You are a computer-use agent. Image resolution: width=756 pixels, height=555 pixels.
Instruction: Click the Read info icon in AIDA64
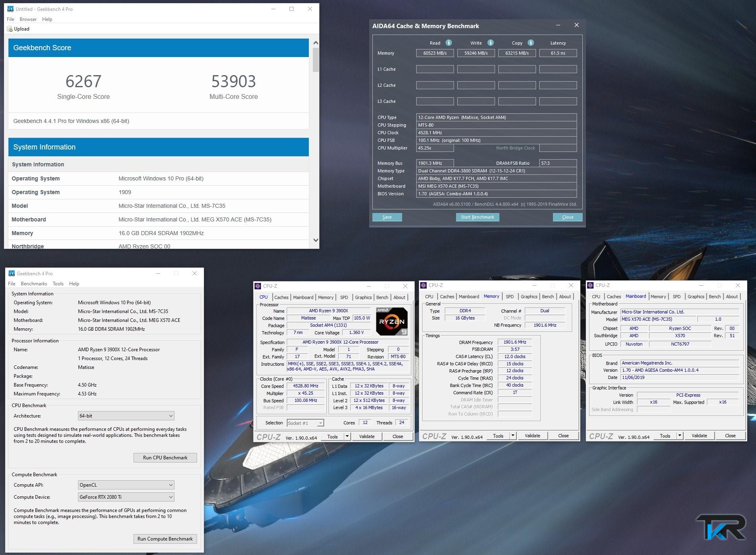click(449, 43)
